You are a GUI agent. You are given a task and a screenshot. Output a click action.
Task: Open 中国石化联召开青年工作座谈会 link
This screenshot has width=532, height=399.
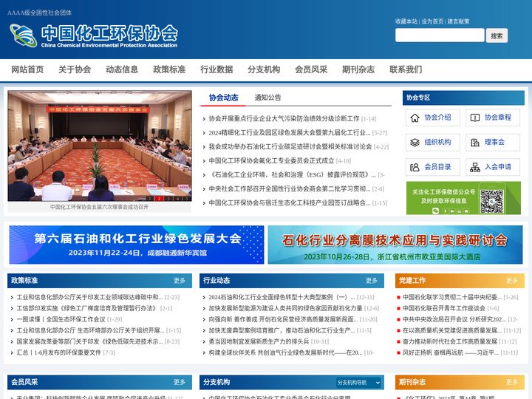click(444, 308)
